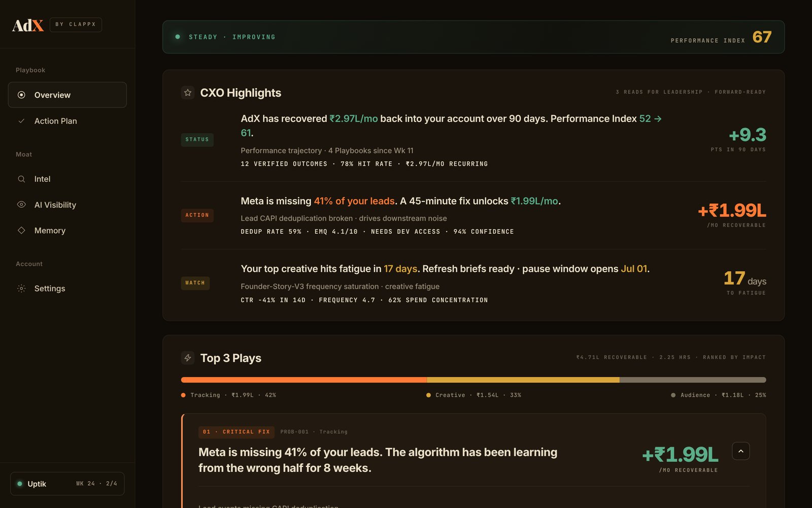This screenshot has width=812, height=508.
Task: Click the PROB-001 · Tracking label
Action: (314, 432)
